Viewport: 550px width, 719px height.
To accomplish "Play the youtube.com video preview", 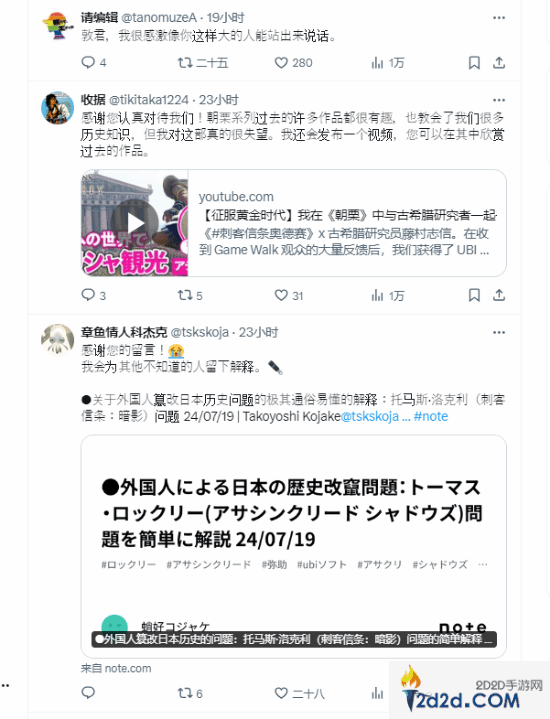I will [135, 223].
